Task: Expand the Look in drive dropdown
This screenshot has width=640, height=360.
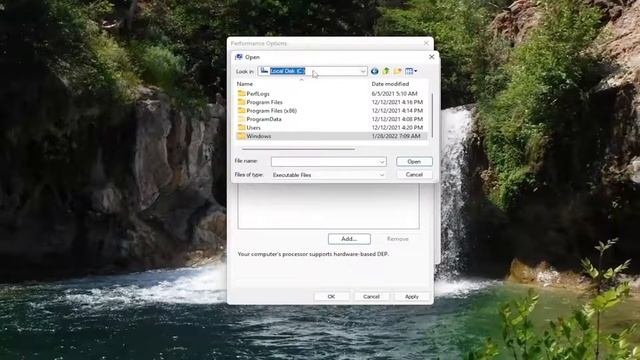Action: pyautogui.click(x=363, y=71)
